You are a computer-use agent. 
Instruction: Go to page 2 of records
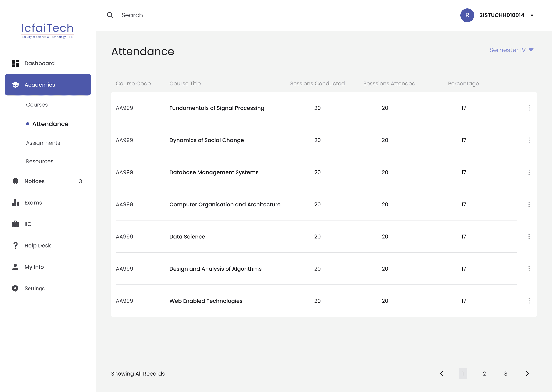[484, 374]
